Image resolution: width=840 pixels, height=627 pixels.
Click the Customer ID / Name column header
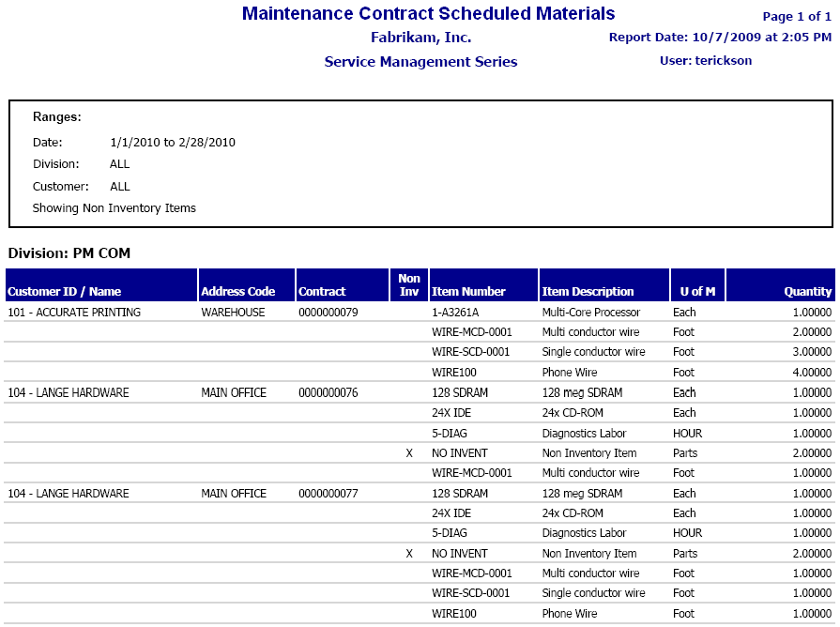pyautogui.click(x=65, y=292)
